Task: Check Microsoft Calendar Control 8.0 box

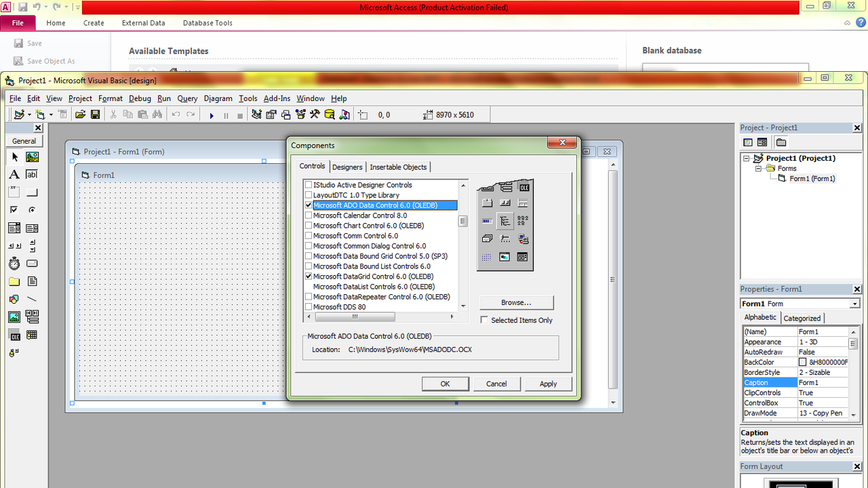Action: (309, 216)
